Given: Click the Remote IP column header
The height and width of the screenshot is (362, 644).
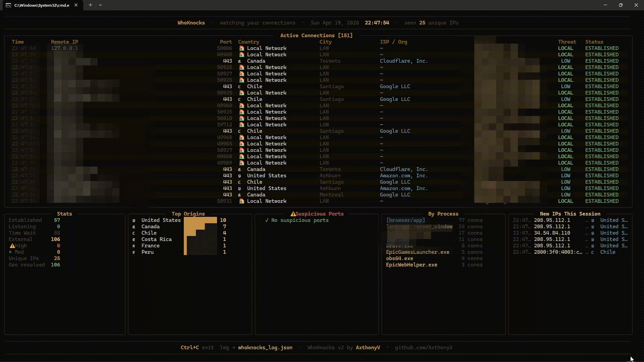Looking at the screenshot, I should pyautogui.click(x=64, y=42).
